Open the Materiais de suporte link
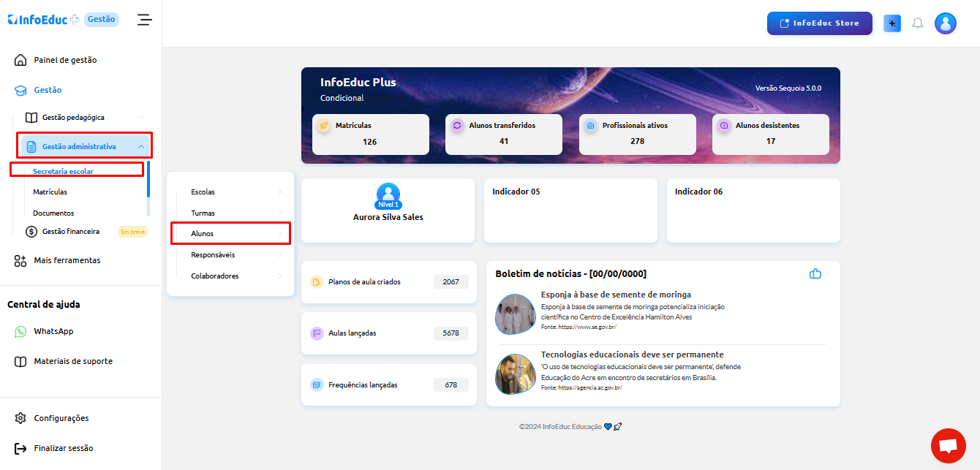The height and width of the screenshot is (470, 980). pos(73,361)
